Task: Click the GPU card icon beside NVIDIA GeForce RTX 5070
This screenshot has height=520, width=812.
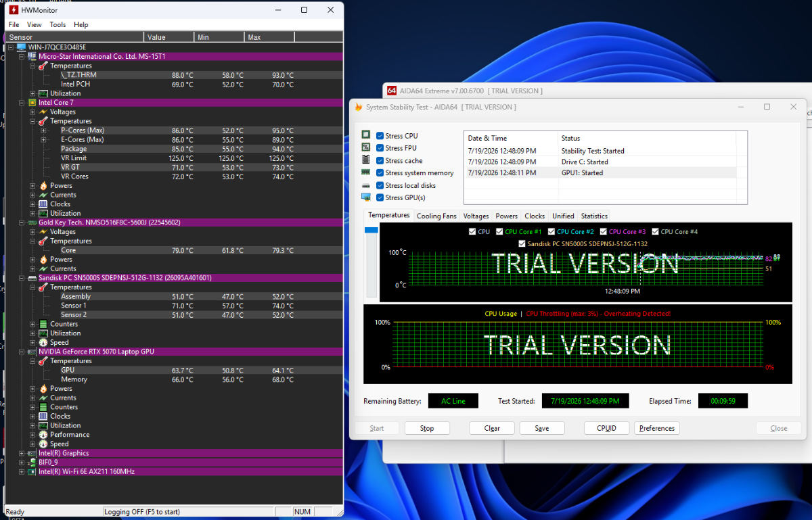Action: (32, 352)
